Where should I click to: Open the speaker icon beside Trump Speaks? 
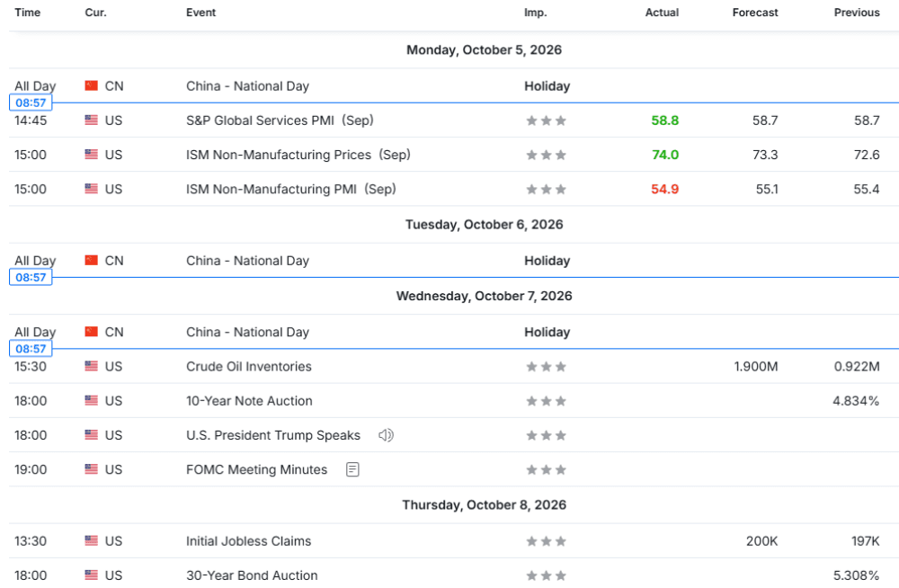386,435
